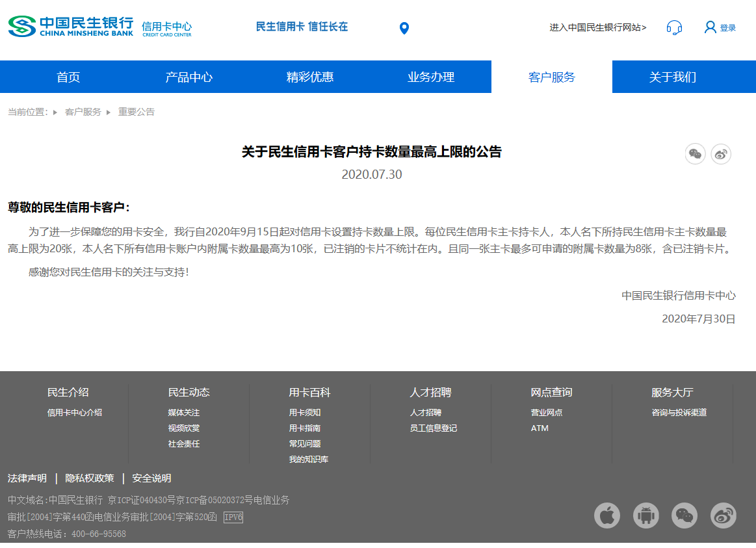The height and width of the screenshot is (548, 756).
Task: Open the 关于我们 navigation menu
Action: pos(673,77)
